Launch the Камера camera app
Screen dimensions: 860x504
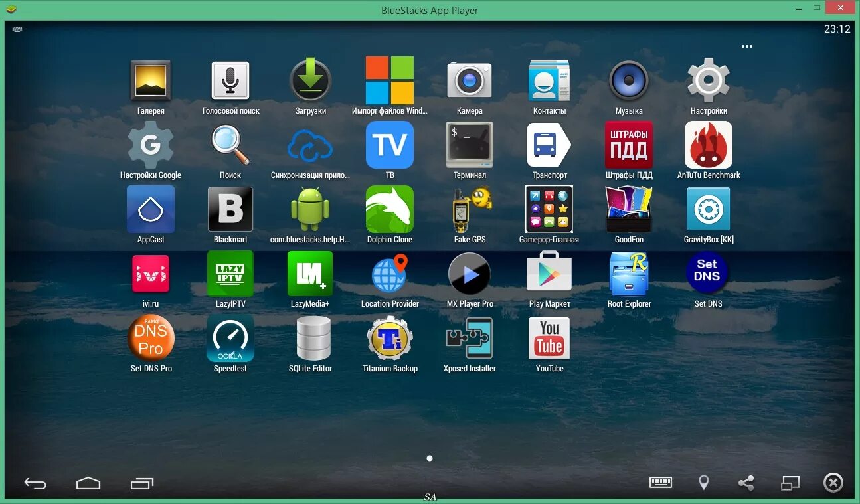click(x=470, y=81)
